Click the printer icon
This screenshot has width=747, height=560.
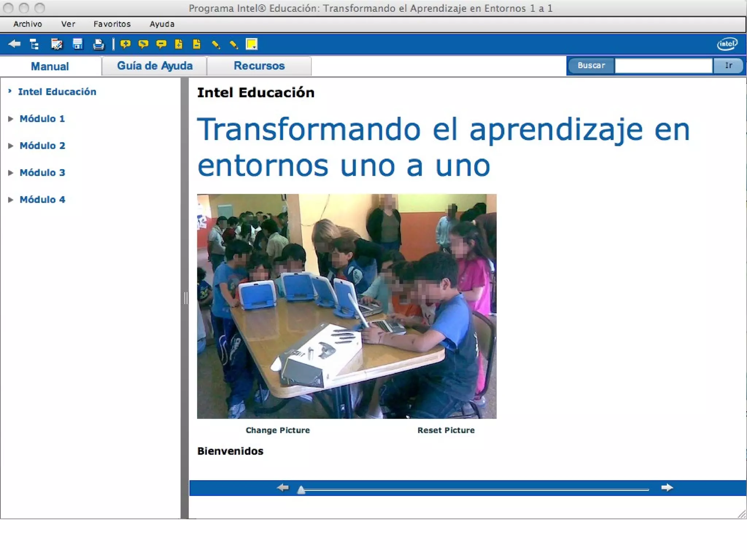(x=98, y=44)
